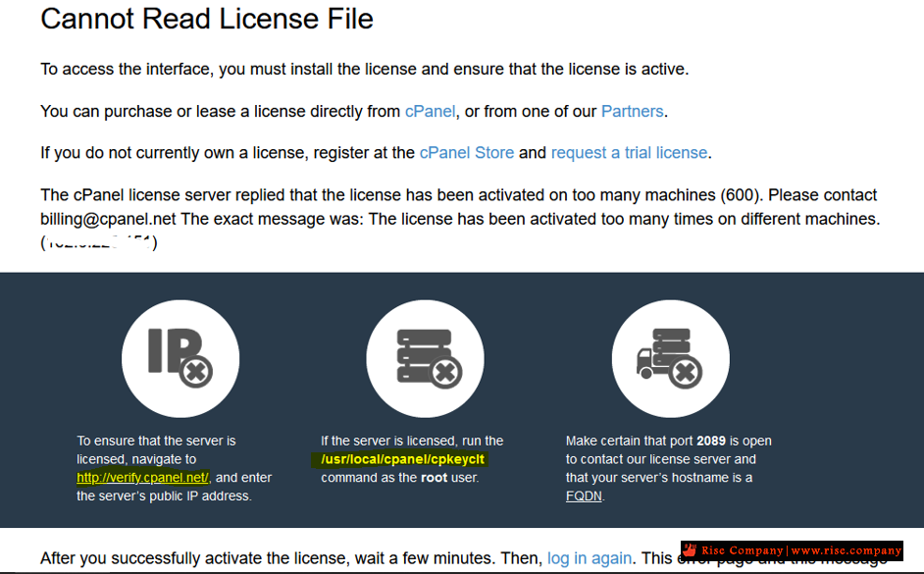
Task: Visit the cPanel Store link
Action: coord(467,153)
